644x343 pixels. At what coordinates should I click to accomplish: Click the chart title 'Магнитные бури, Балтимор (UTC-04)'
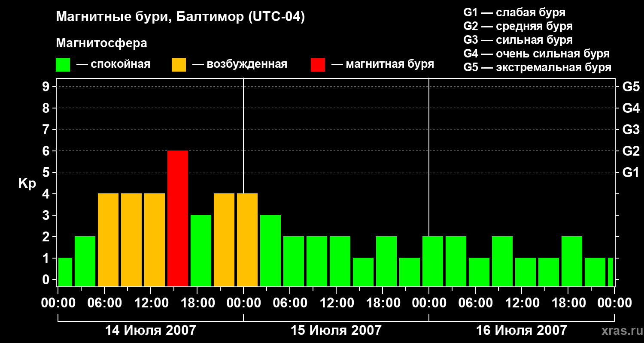click(180, 18)
